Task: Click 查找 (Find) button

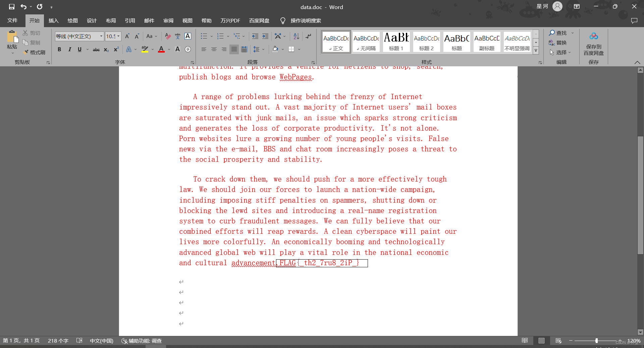Action: pyautogui.click(x=558, y=33)
